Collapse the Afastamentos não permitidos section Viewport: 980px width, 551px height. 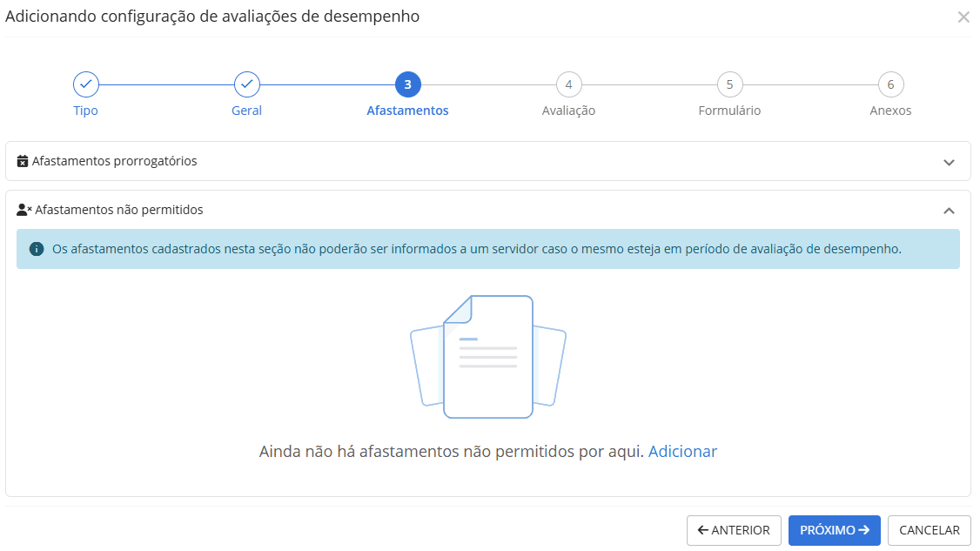coord(950,210)
